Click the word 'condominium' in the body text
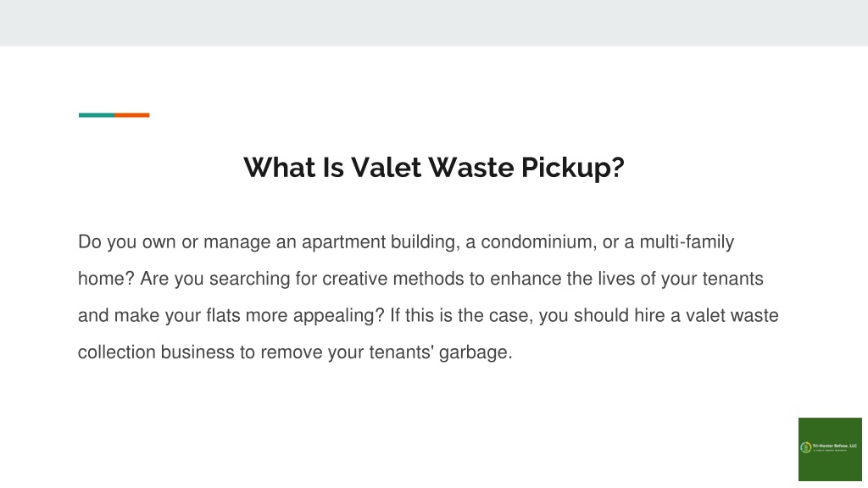Viewport: 868px width, 488px height. (538, 241)
